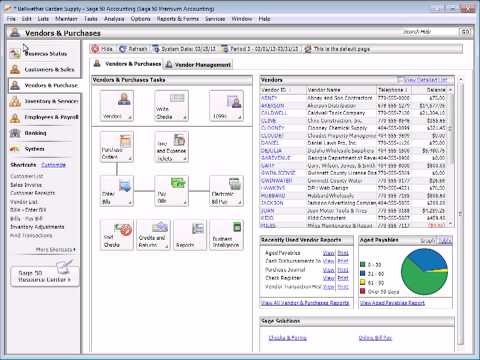480x360 pixels.
Task: Select Vendors & Purchases in sidebar
Action: 44,85
